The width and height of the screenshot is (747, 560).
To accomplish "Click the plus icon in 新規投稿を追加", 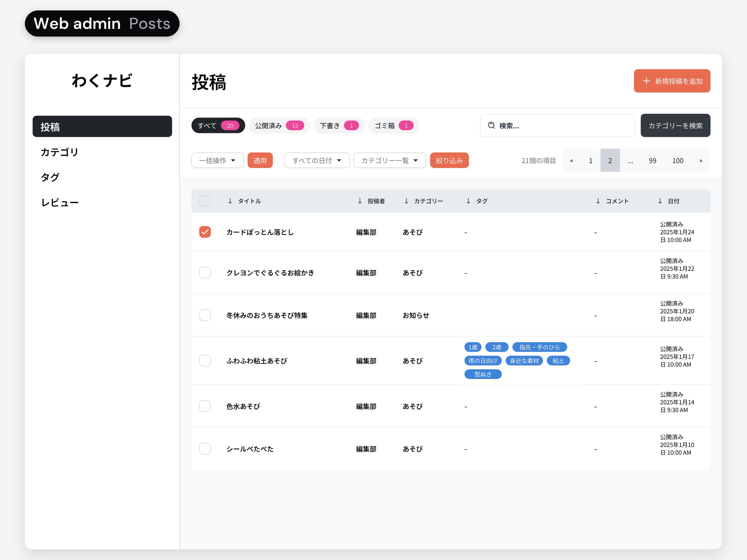I will tap(646, 81).
